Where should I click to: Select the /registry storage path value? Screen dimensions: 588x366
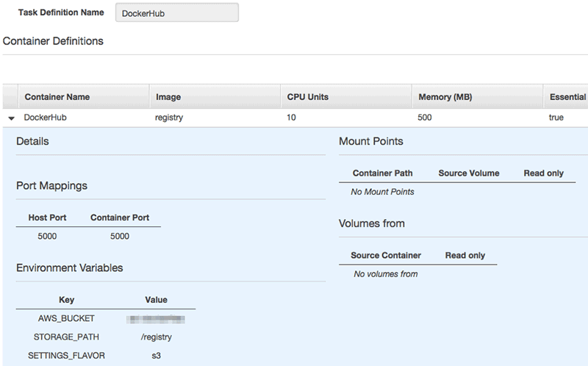[x=157, y=337]
